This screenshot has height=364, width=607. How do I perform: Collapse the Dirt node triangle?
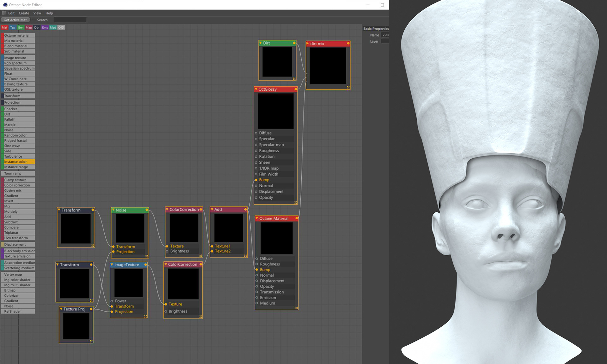261,43
